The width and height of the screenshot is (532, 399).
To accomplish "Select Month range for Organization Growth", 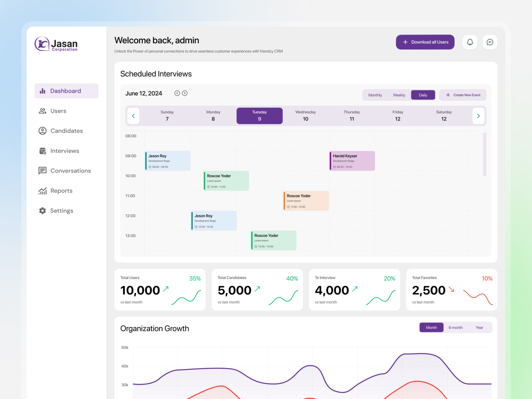I will click(x=432, y=328).
